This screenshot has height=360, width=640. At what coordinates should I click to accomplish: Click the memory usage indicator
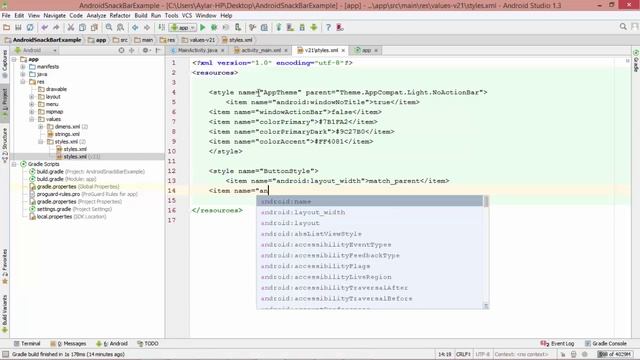[614, 354]
